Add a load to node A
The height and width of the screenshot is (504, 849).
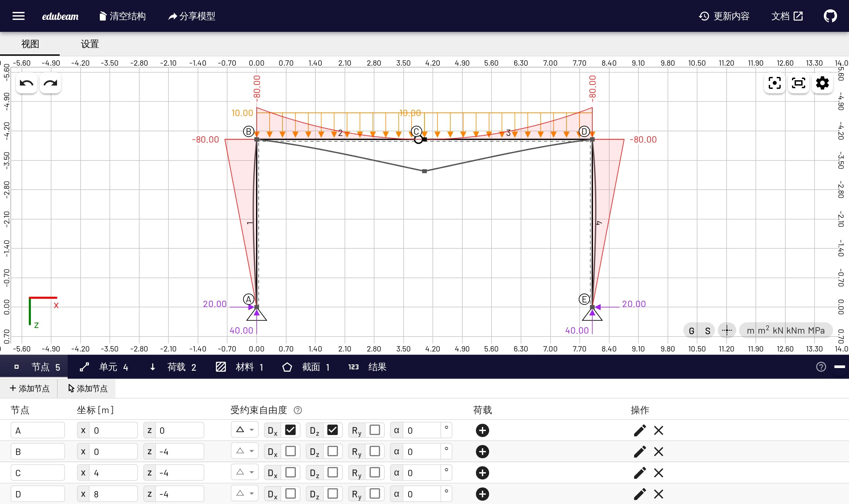point(482,430)
